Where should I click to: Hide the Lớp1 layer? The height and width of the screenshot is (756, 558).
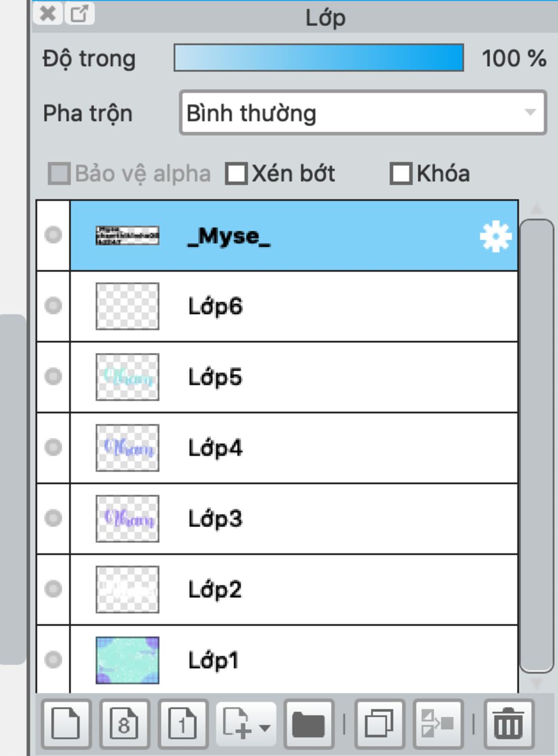[53, 660]
